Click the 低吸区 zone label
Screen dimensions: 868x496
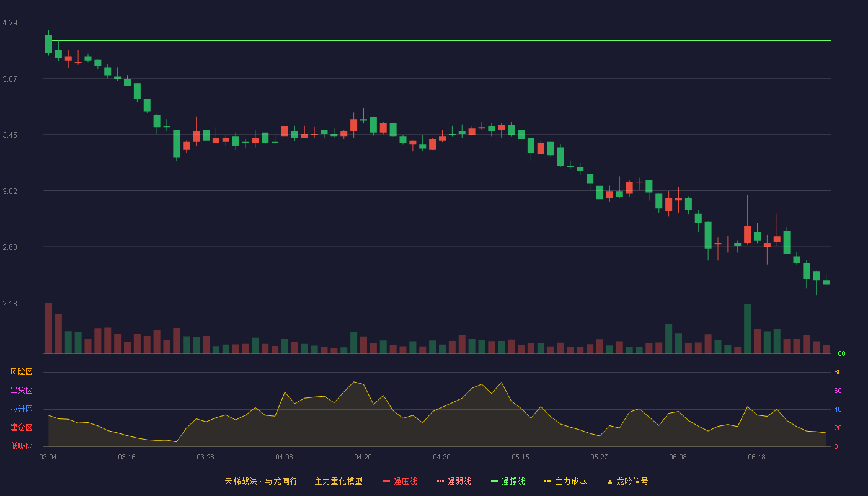click(x=21, y=446)
